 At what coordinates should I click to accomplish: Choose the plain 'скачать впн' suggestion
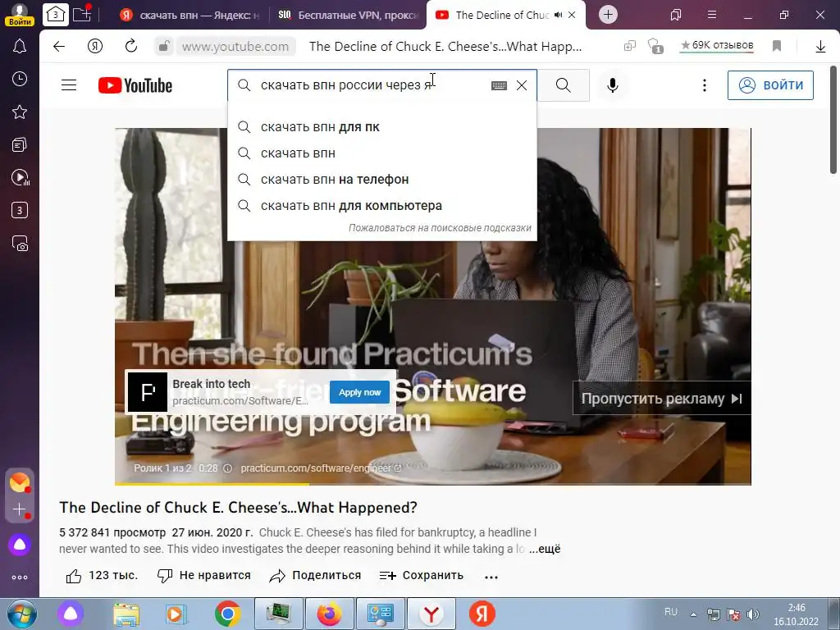(x=382, y=153)
